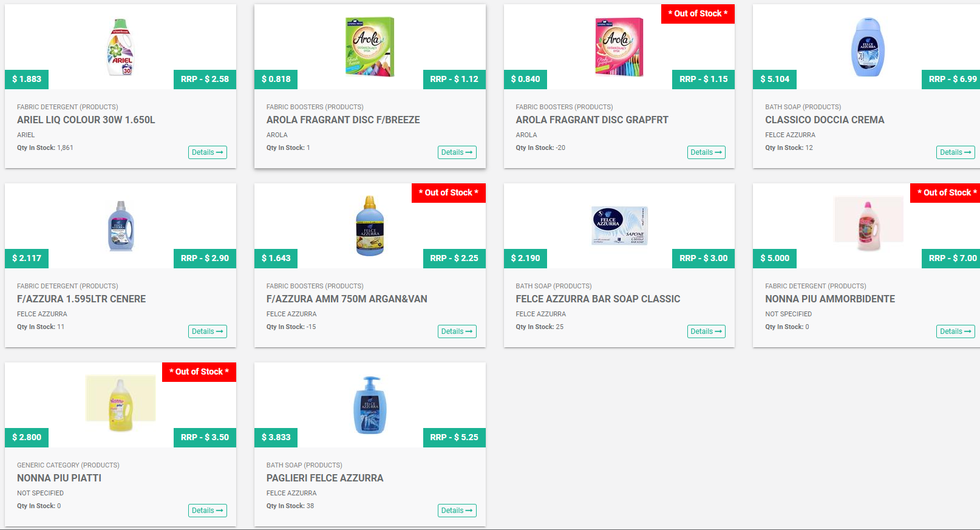Select the $ 1.883 price tag

(26, 79)
